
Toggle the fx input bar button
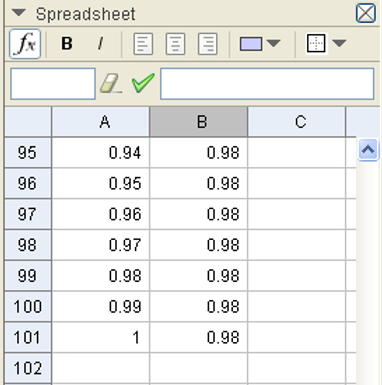point(25,44)
